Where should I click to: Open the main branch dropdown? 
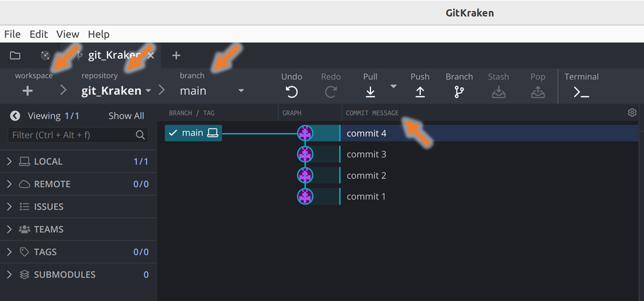pyautogui.click(x=212, y=91)
